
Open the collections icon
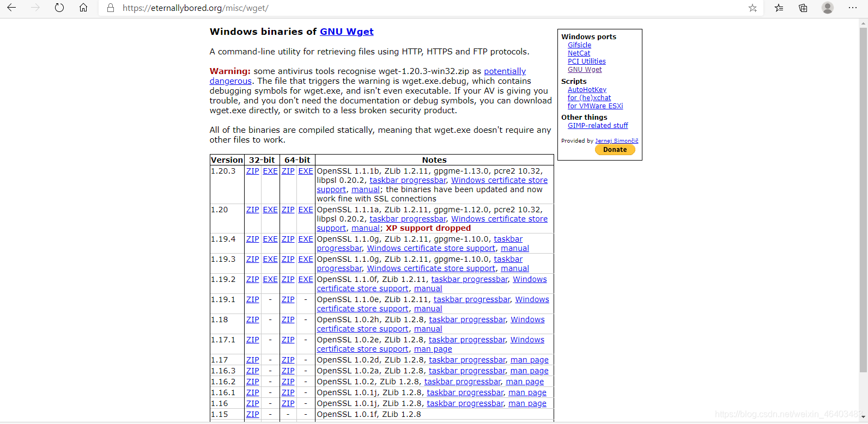pyautogui.click(x=803, y=8)
